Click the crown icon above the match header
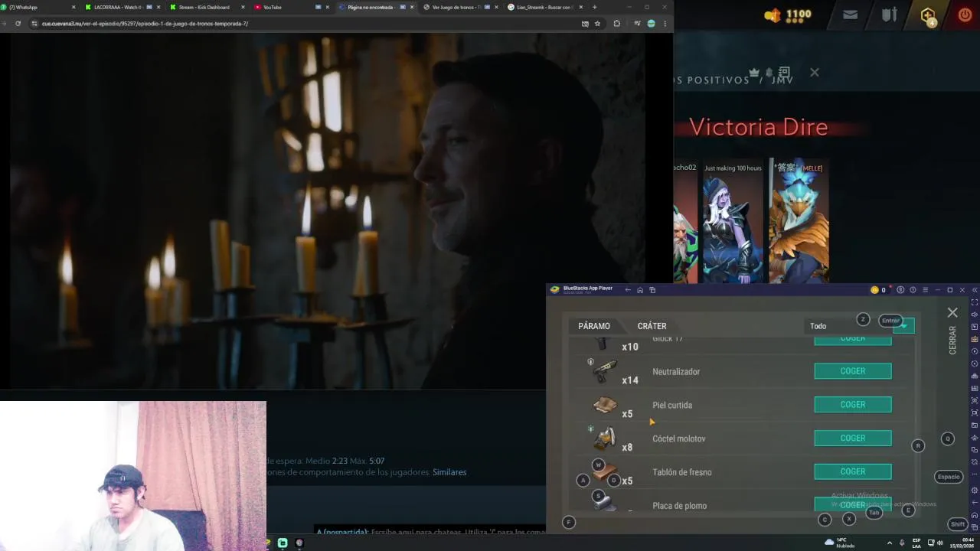The height and width of the screenshot is (551, 980). (754, 73)
